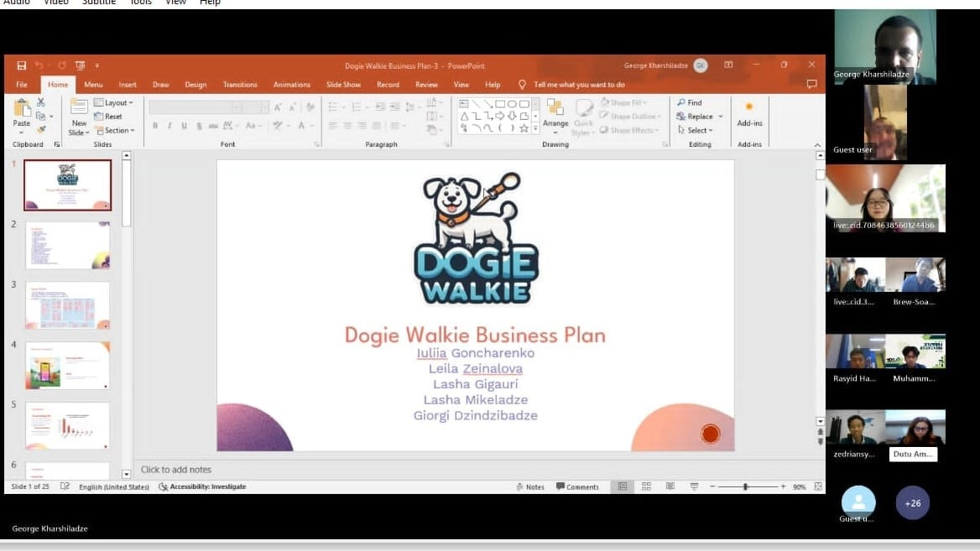Click the comments speech bubble icon at ribbon right
This screenshot has height=551, width=980.
coord(811,85)
